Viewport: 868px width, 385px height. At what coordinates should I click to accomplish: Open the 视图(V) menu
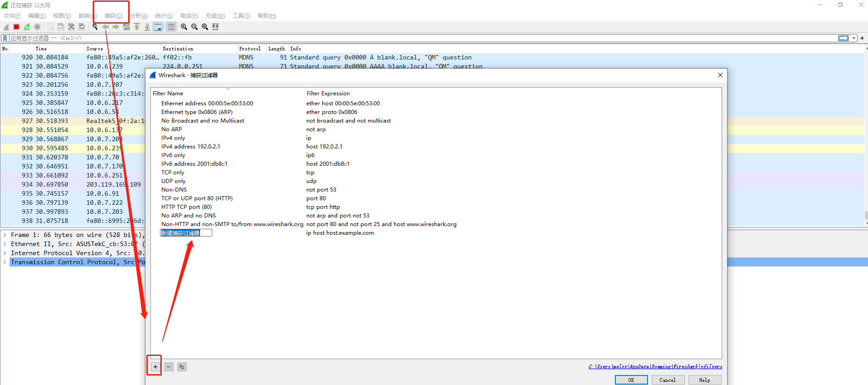(62, 16)
